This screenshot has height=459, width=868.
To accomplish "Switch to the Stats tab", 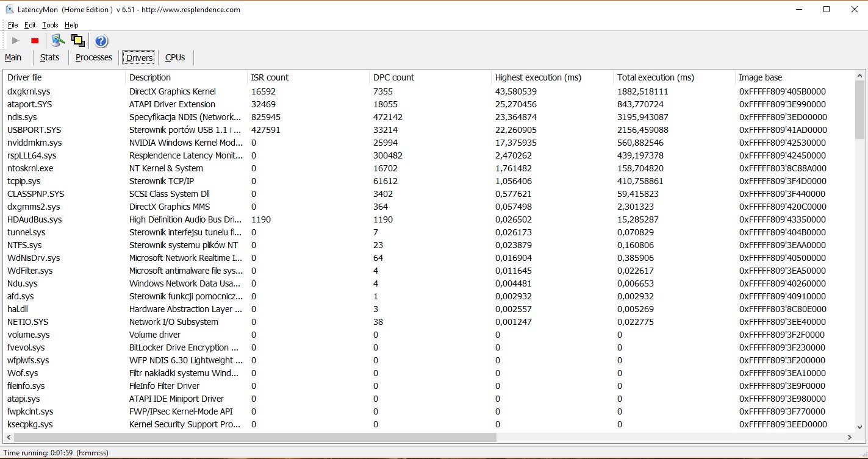I will 50,57.
